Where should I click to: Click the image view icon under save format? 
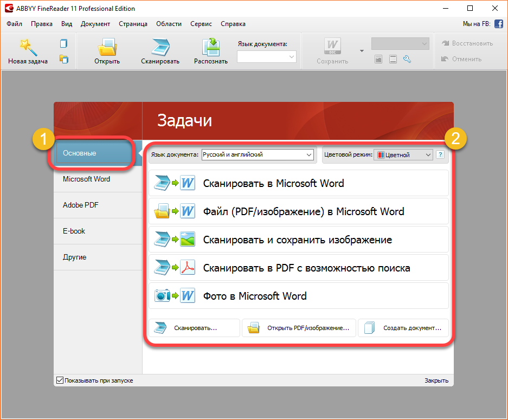coord(378,59)
